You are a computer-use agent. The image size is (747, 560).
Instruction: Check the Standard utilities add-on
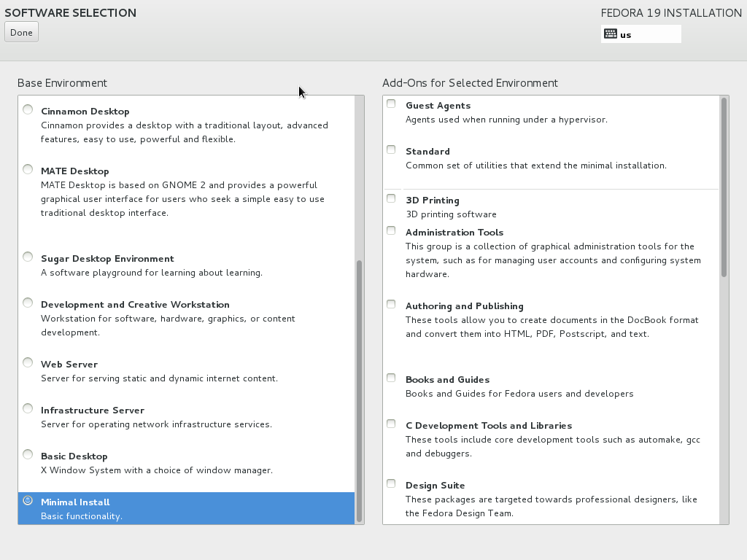390,149
